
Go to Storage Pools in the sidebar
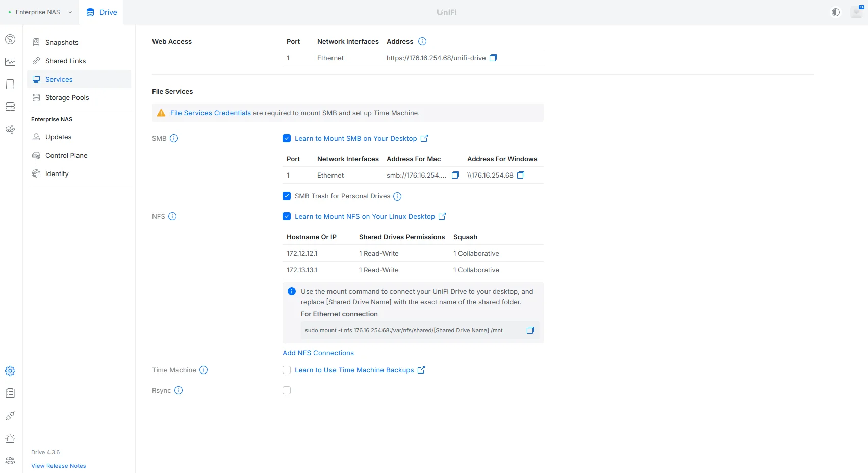click(79, 97)
